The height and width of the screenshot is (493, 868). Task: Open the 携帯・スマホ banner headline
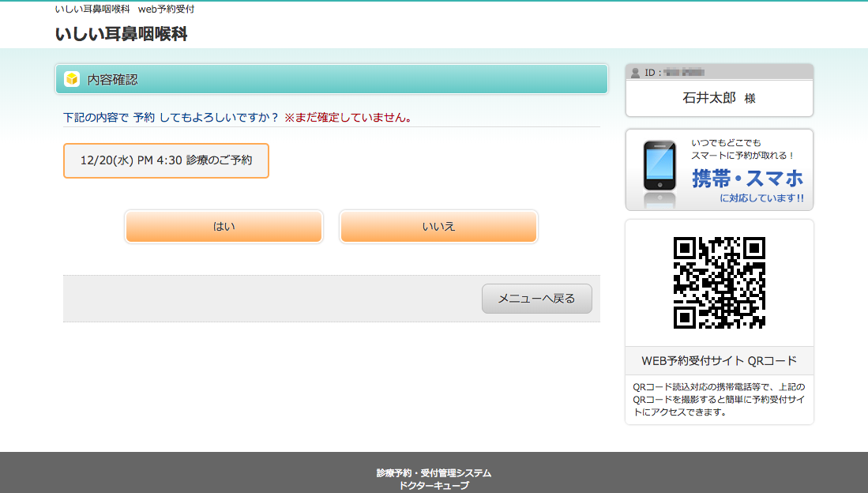[x=747, y=179]
